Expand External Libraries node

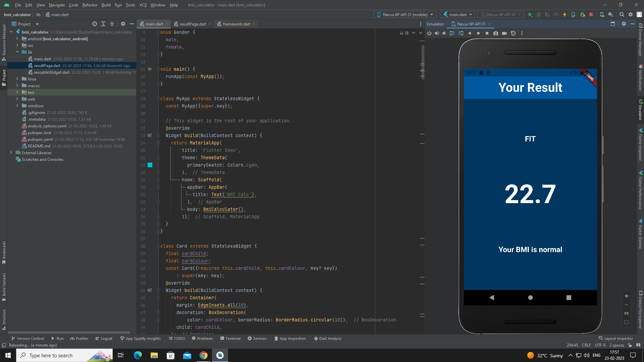[11, 153]
